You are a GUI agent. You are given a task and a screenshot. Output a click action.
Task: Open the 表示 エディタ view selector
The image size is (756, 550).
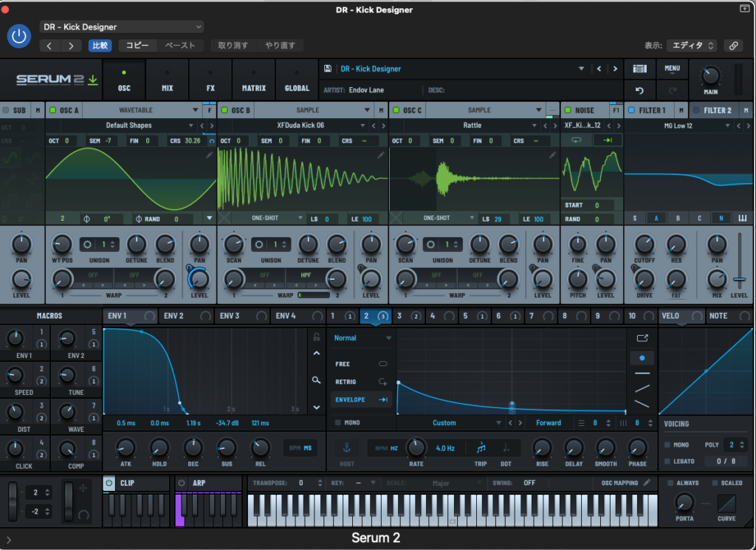pos(692,46)
